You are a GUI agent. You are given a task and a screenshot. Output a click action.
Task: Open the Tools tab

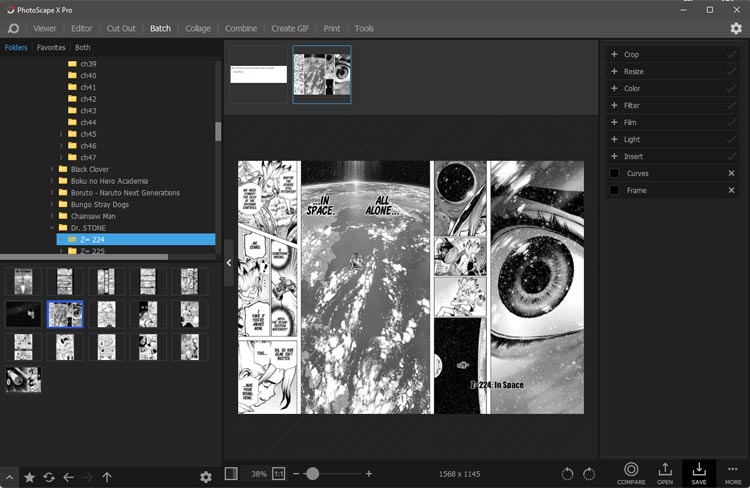[364, 28]
